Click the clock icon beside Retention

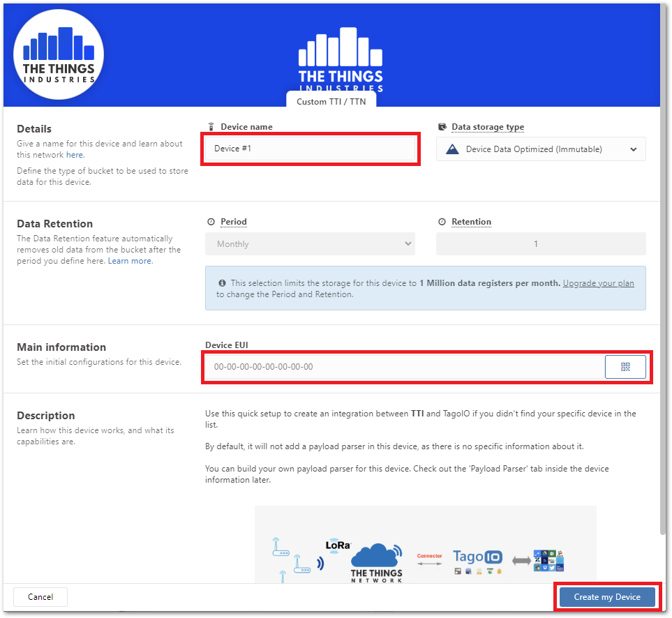coord(442,222)
